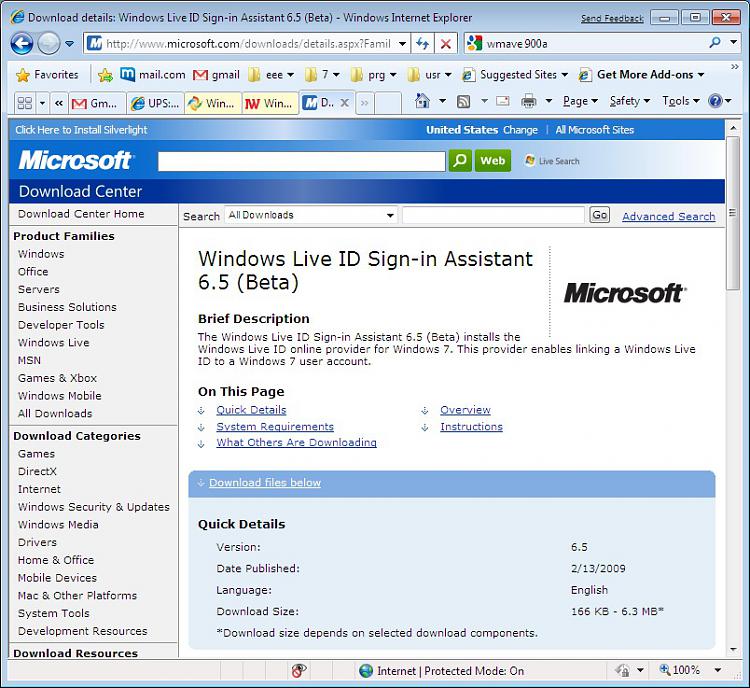This screenshot has width=750, height=688.
Task: Open Download Center Home link
Action: coord(81,214)
